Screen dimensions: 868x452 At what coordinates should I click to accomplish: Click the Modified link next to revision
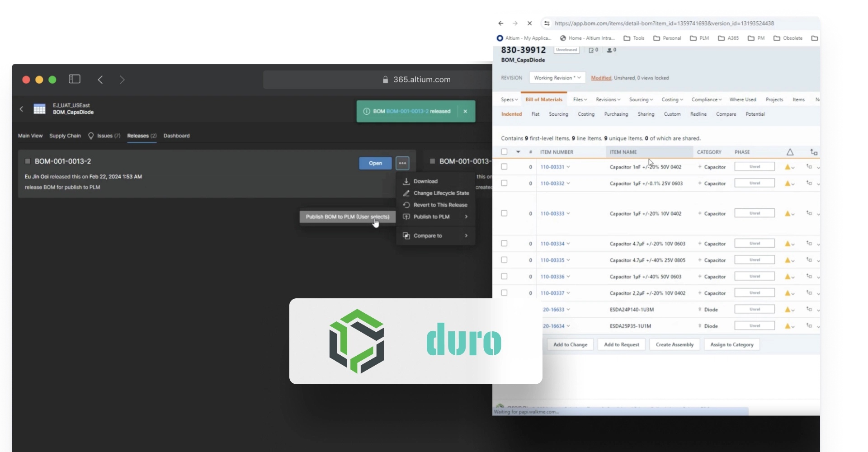pyautogui.click(x=601, y=78)
